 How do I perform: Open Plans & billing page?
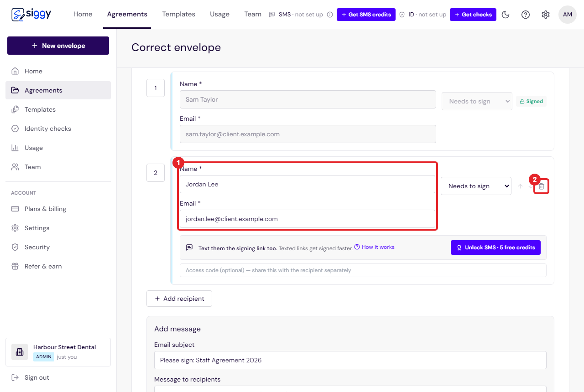58,209
